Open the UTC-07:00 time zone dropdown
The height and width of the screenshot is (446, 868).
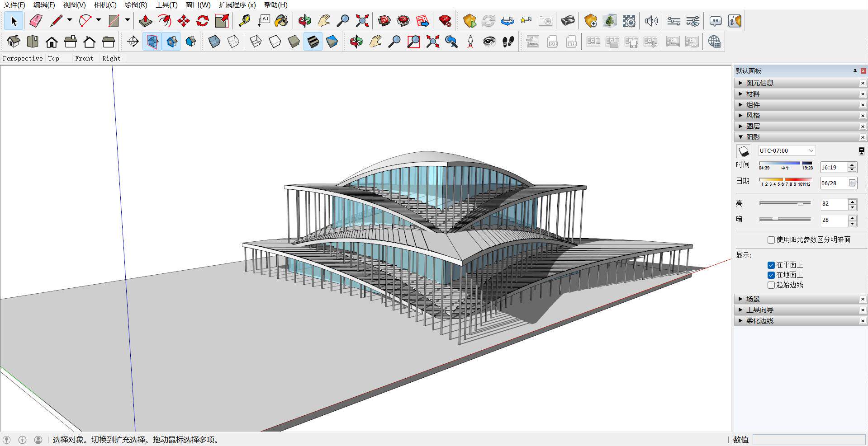[x=787, y=151]
